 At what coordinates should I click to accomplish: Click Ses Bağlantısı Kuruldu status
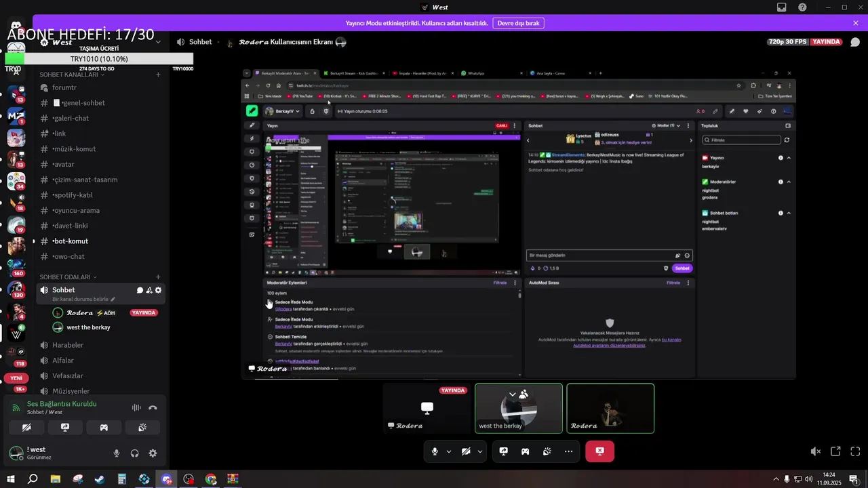(62, 404)
